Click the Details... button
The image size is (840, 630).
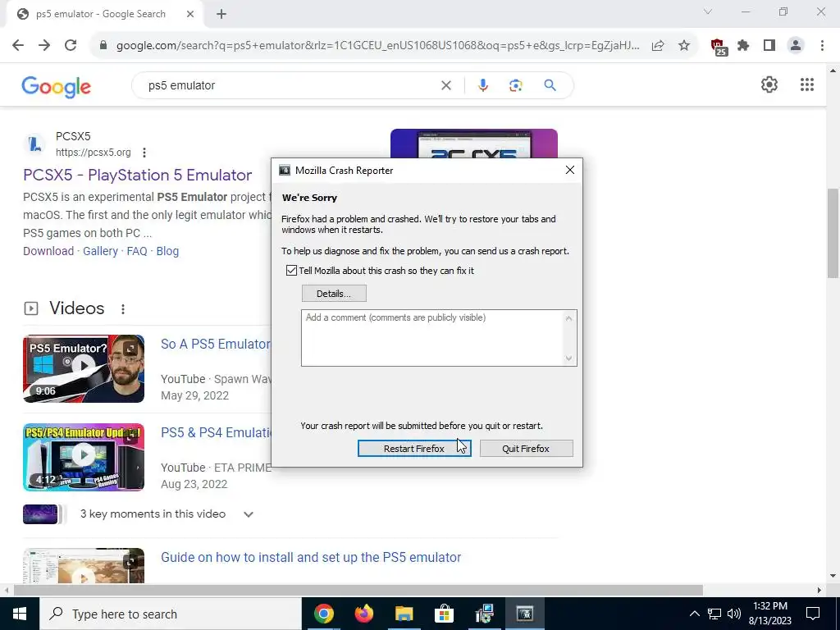pos(334,294)
